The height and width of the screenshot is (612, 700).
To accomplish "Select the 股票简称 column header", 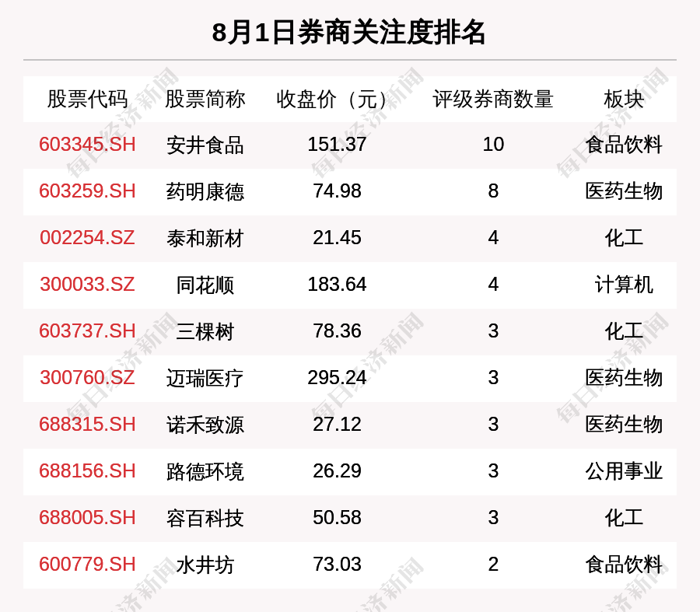I will pos(205,99).
